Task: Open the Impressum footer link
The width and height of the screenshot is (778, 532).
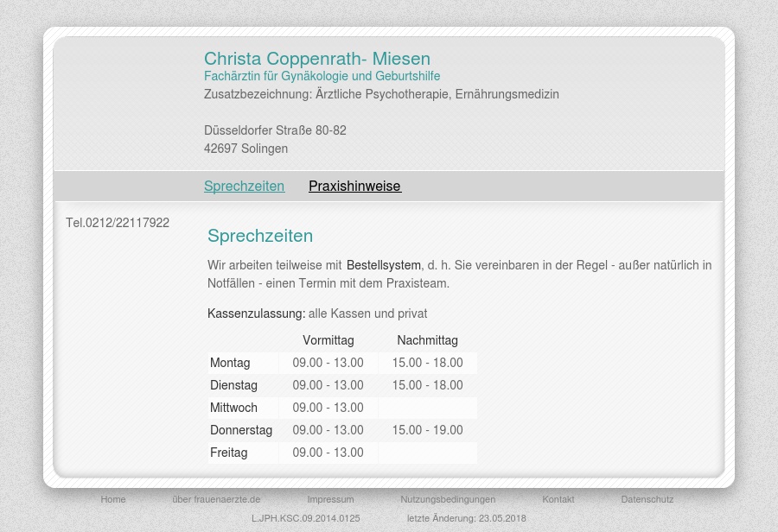Action: 330,499
